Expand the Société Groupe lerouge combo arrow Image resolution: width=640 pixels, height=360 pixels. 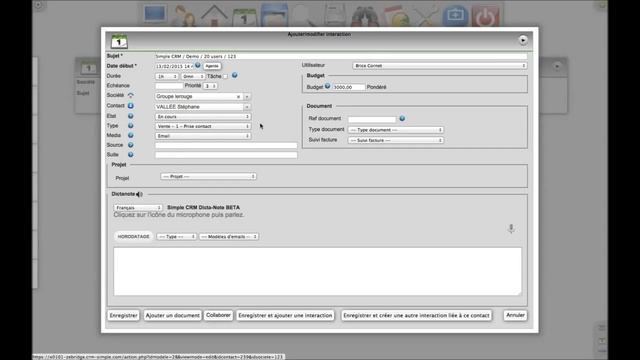pos(247,97)
